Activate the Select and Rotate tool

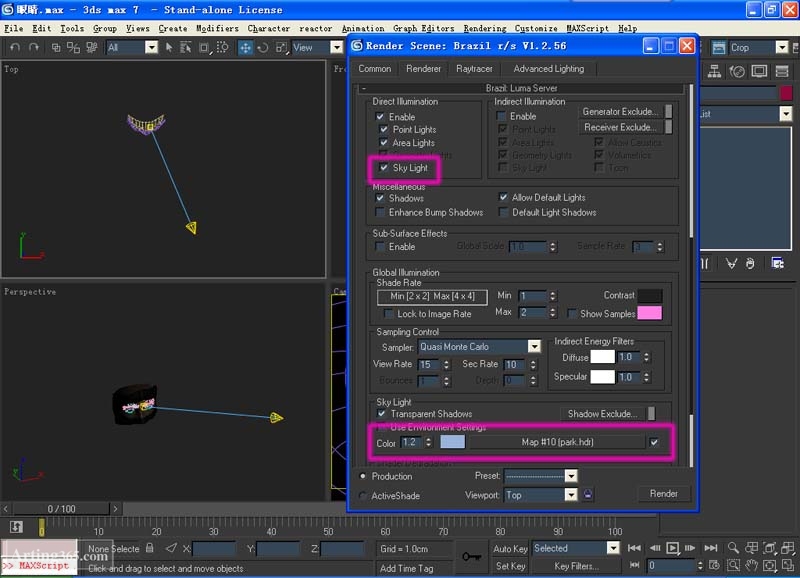(x=263, y=47)
